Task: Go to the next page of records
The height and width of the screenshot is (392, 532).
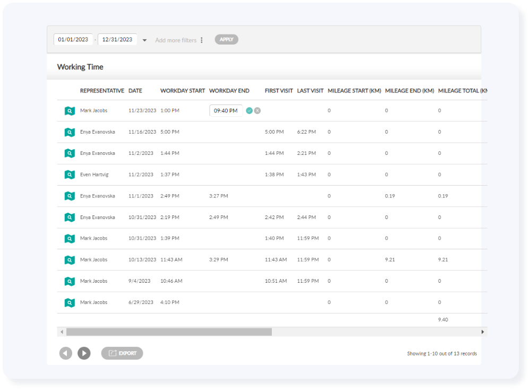Action: 84,353
